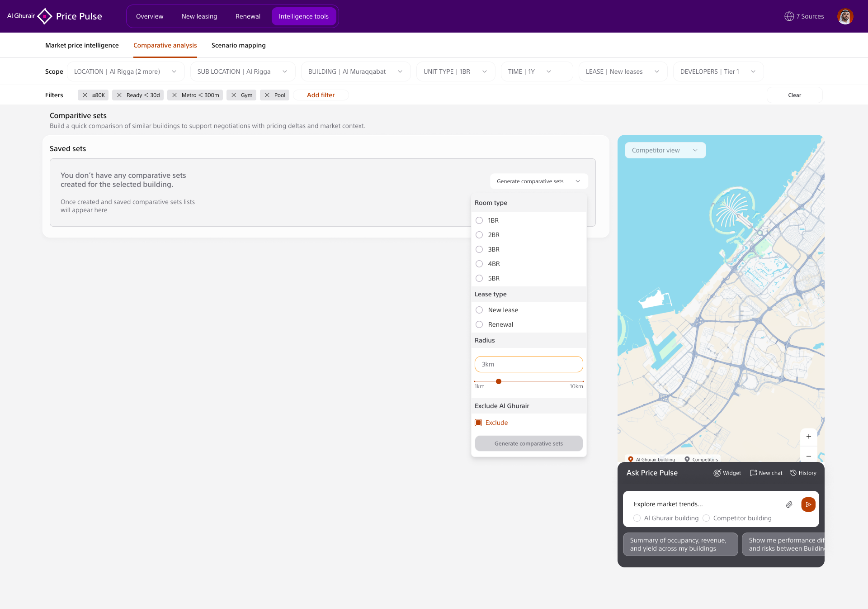
Task: Select 5BR room type
Action: click(x=479, y=278)
